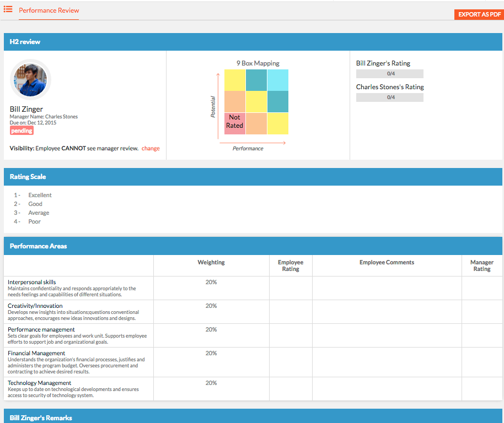Image resolution: width=504 pixels, height=423 pixels.
Task: Click the Rating Scale section header
Action: coord(253,177)
